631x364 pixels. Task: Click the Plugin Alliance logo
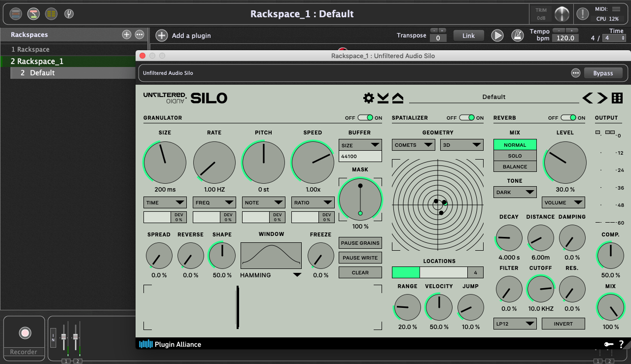tap(170, 344)
